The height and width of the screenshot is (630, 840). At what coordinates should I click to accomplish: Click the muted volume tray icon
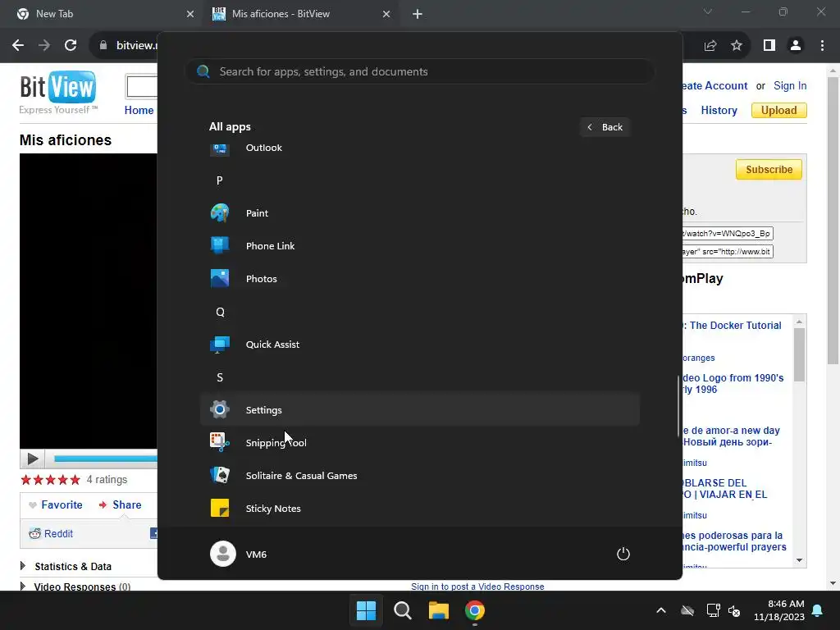(x=734, y=610)
